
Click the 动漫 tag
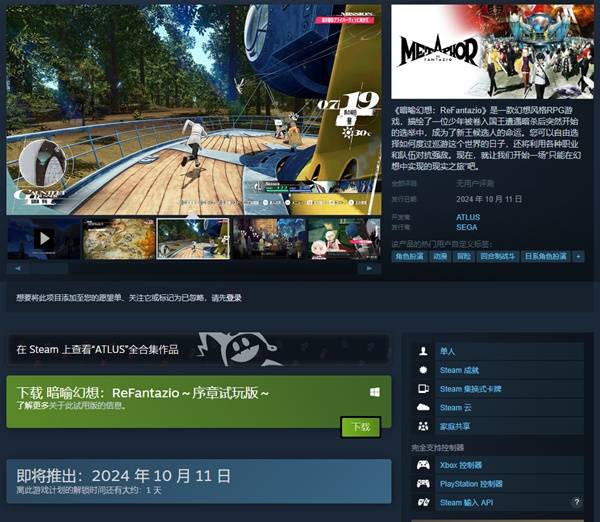click(440, 256)
